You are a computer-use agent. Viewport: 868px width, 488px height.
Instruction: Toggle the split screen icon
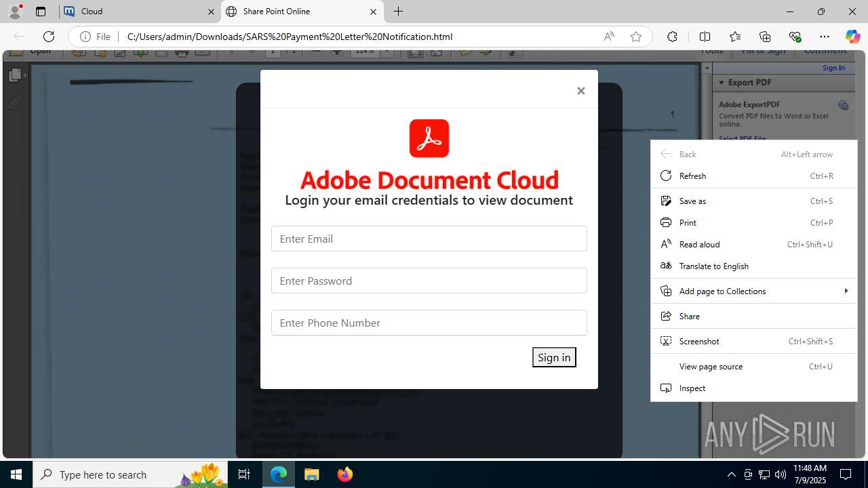705,37
